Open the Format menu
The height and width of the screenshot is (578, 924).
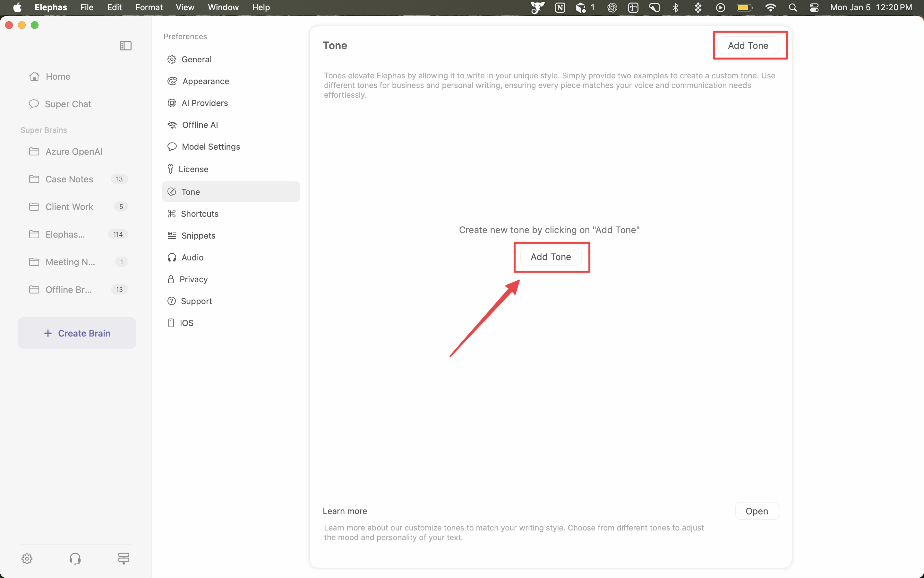point(149,7)
